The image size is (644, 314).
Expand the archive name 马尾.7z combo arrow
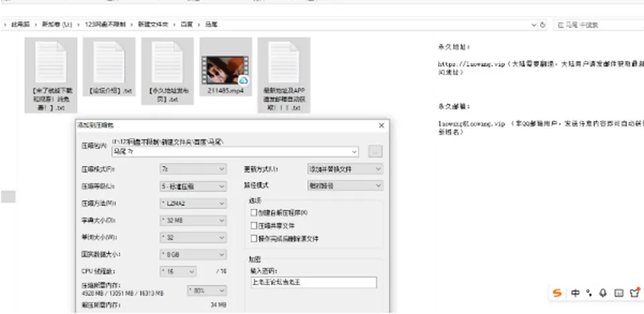[354, 152]
